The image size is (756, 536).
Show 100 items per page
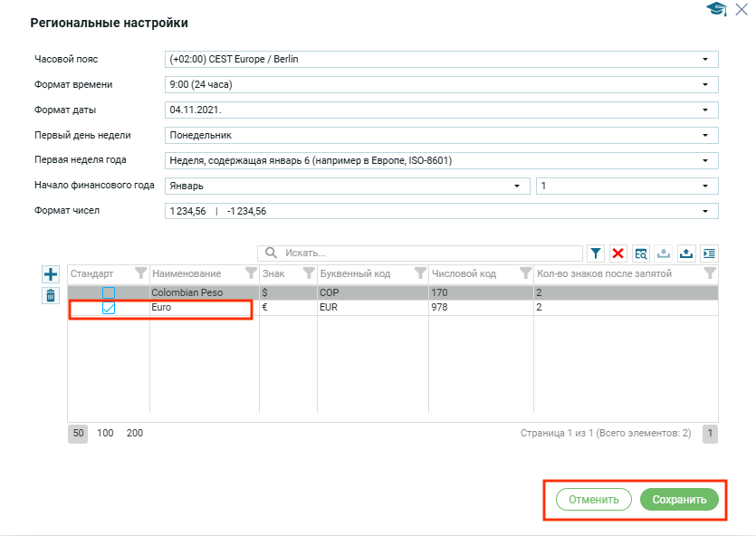point(105,434)
